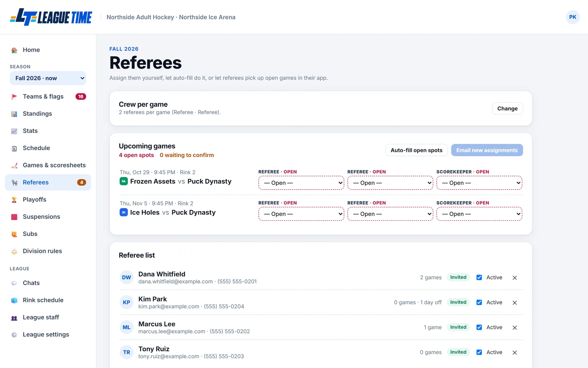
Task: Click the Ice Holes team badge
Action: click(124, 212)
